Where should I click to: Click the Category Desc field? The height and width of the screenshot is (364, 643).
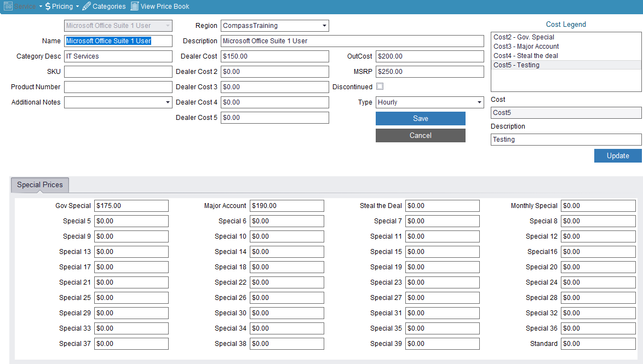118,56
